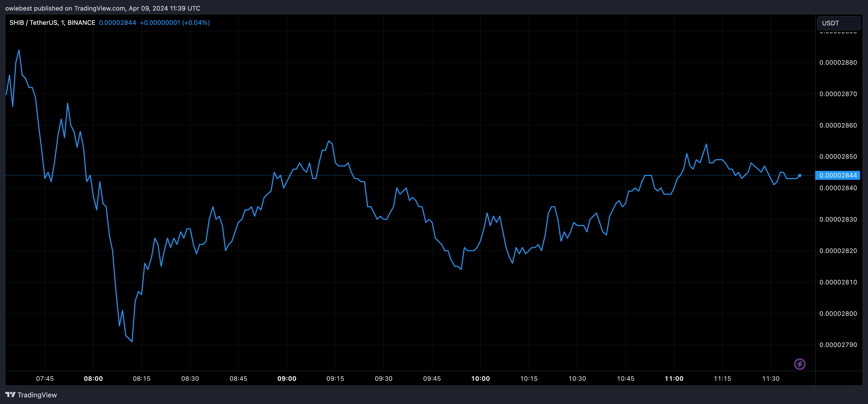The image size is (868, 404).
Task: Click the 0.00002860 price axis label
Action: coord(838,125)
